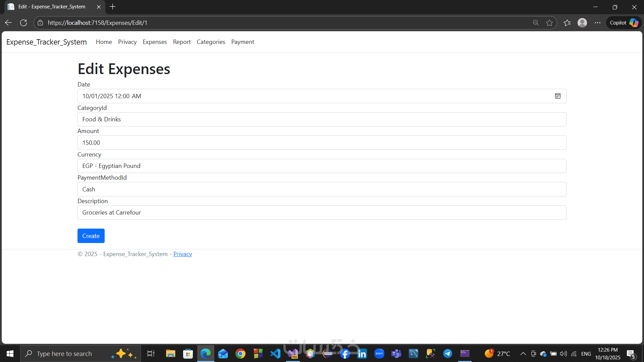
Task: Open Google Chrome from taskbar
Action: click(x=240, y=354)
